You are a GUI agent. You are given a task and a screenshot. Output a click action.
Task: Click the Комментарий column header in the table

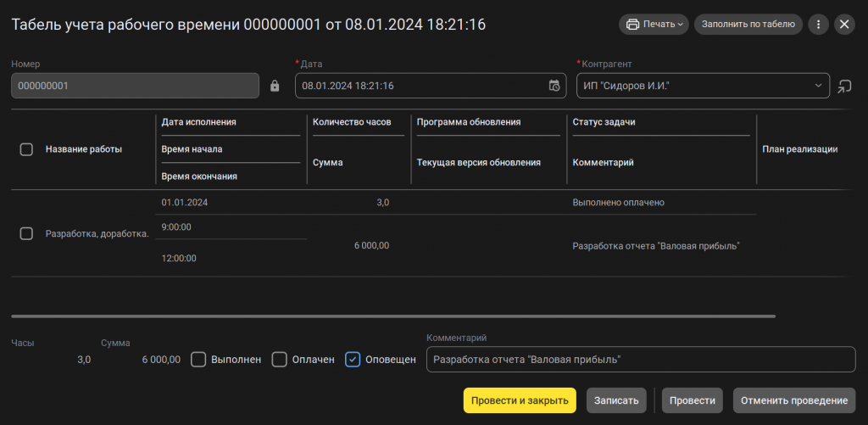[603, 162]
